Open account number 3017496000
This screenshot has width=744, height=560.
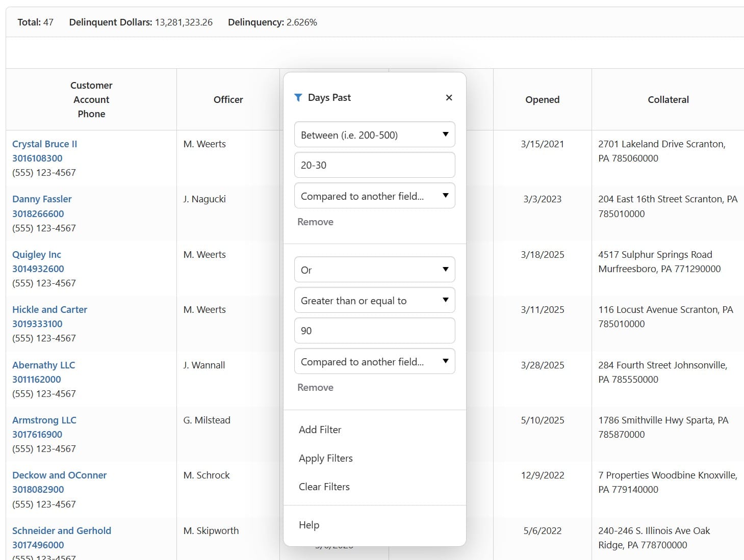pos(38,545)
